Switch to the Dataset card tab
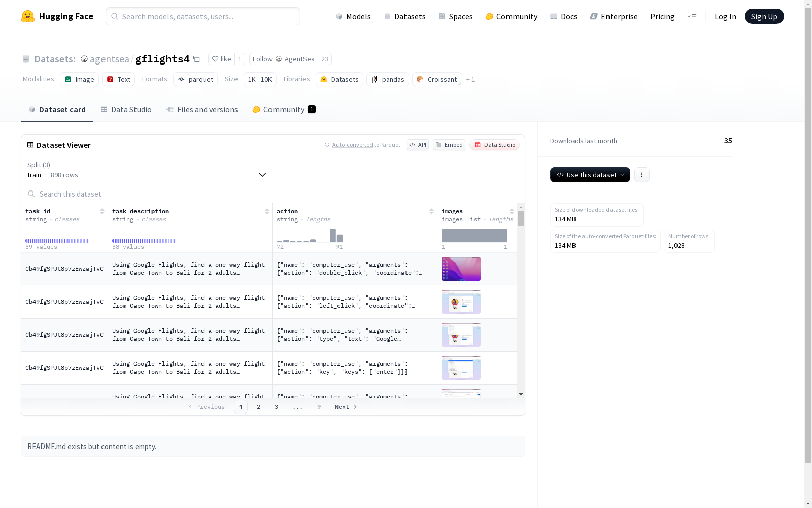Screen dimensions: 812x508 pos(57,110)
